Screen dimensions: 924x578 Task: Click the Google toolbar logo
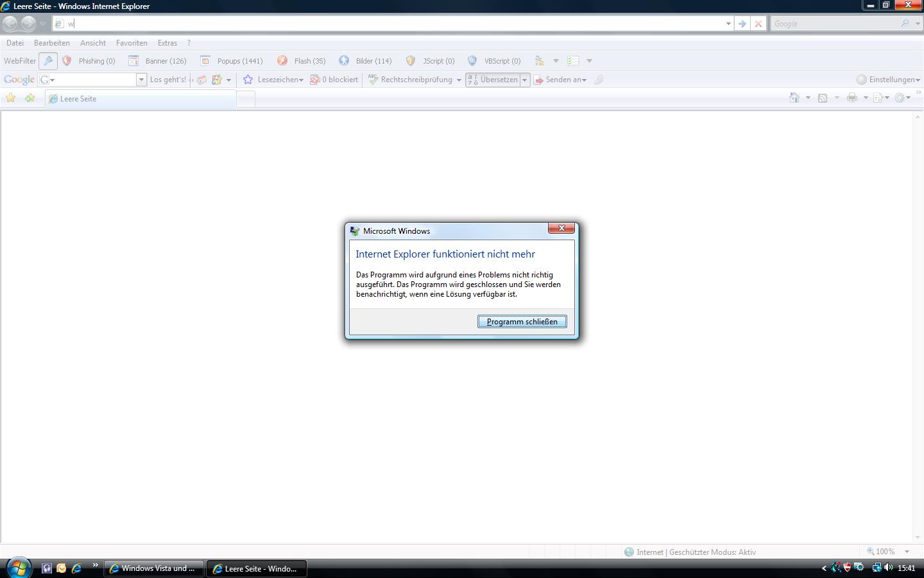[19, 80]
